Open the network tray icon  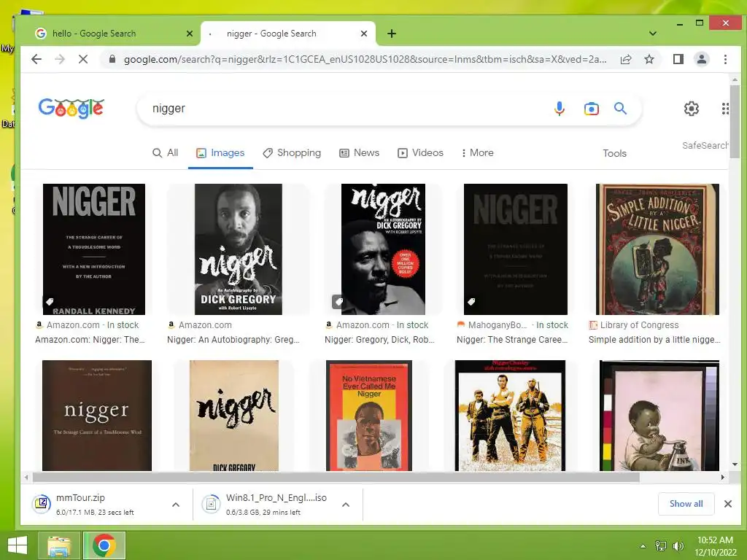(x=661, y=545)
